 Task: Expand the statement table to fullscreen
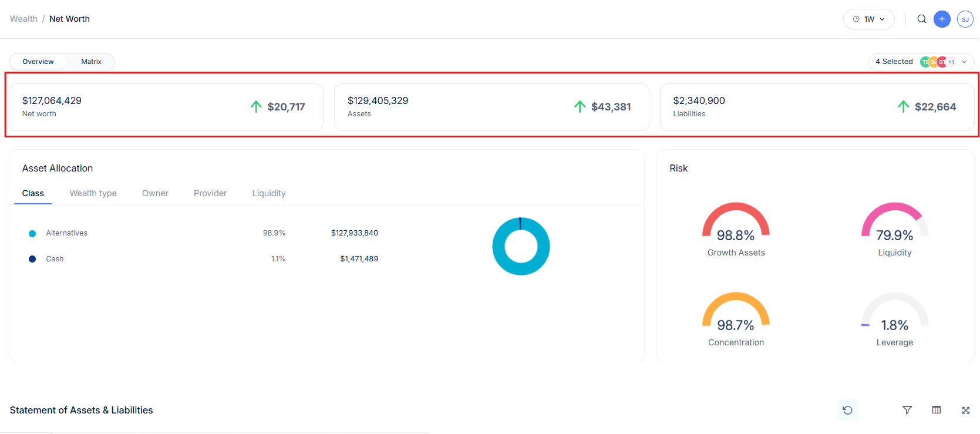(x=965, y=410)
